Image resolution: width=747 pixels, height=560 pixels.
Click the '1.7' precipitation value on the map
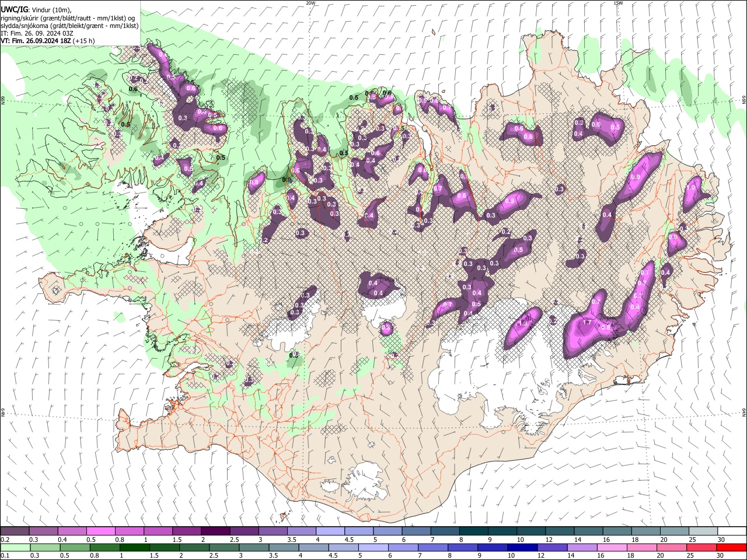[588, 323]
